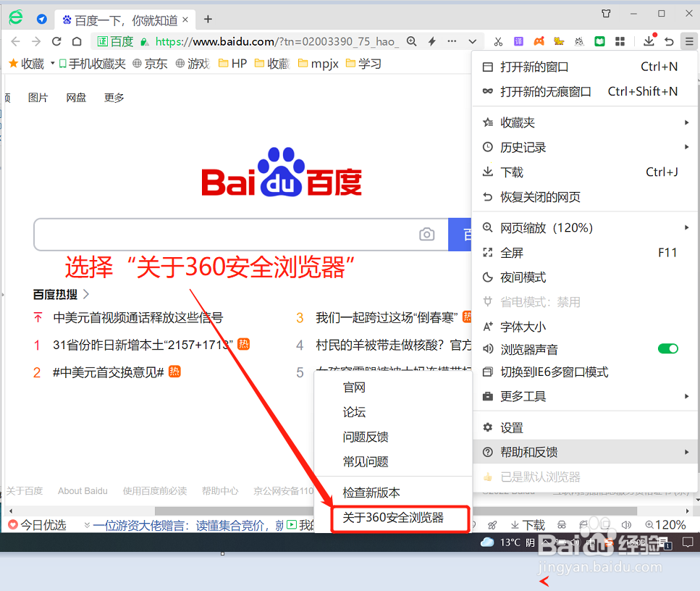Screen dimensions: 700x591
Task: Open the 图片 navigation link
Action: tap(38, 97)
